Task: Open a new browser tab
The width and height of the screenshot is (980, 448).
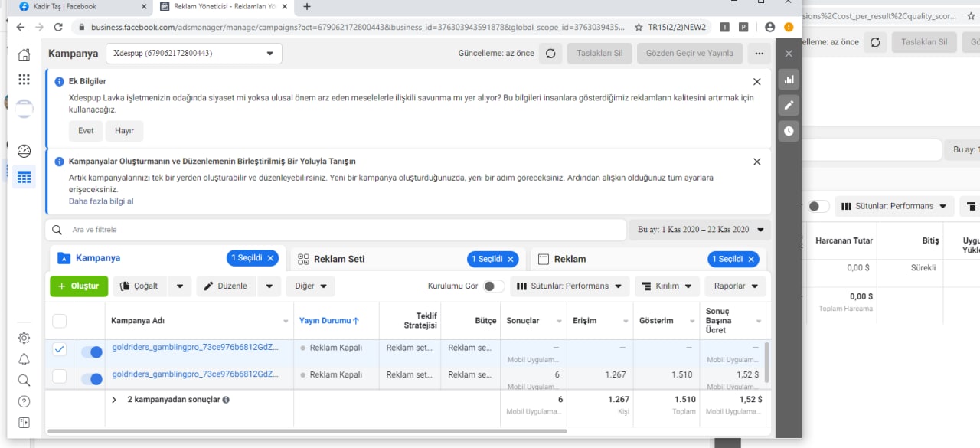Action: click(x=307, y=7)
